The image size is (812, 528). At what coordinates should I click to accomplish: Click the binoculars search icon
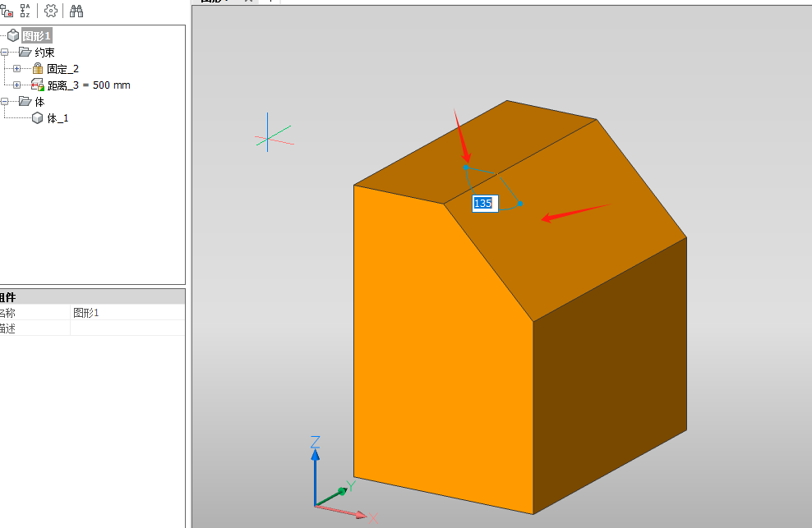pyautogui.click(x=76, y=11)
